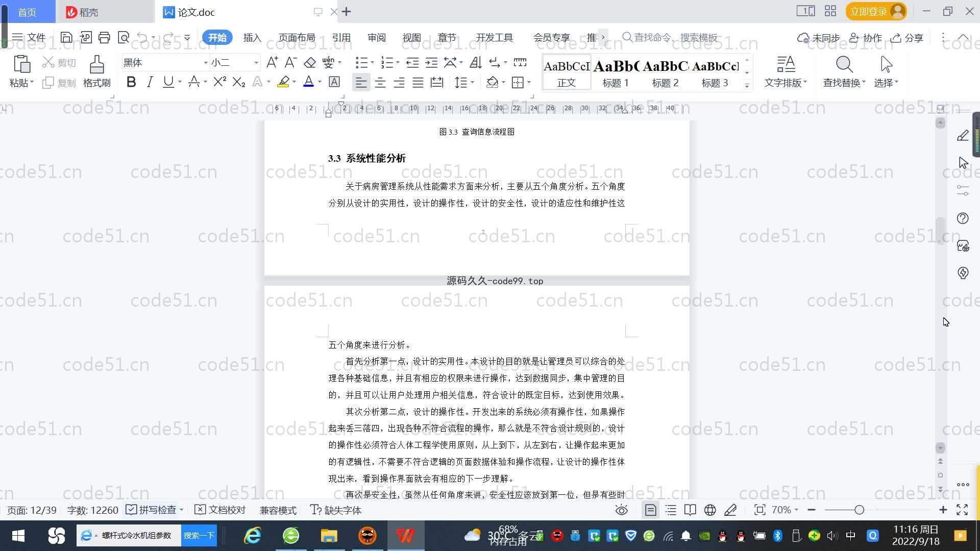Click the text highlight color icon

[283, 82]
